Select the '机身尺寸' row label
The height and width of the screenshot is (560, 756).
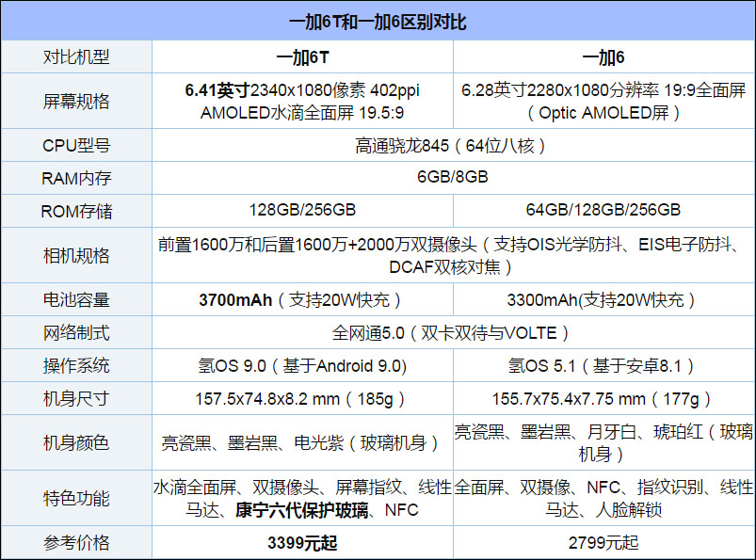[76, 398]
